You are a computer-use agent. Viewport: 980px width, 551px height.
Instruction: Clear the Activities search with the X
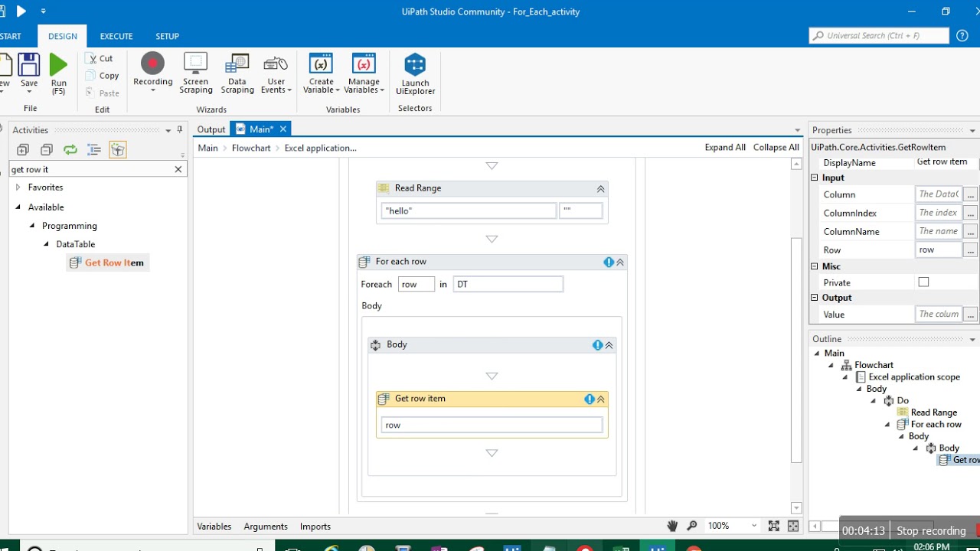point(178,169)
